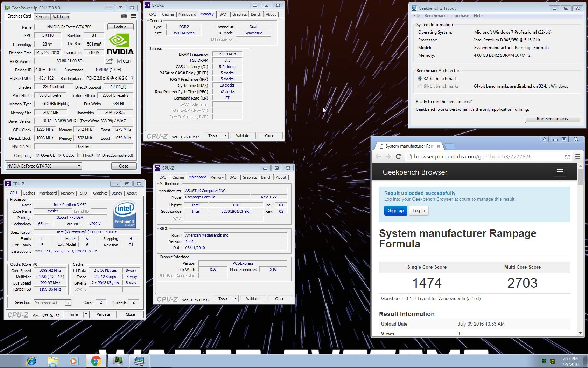Click the Lookup button in GPU-Z
Viewport: 588px width, 368px height.
[120, 27]
